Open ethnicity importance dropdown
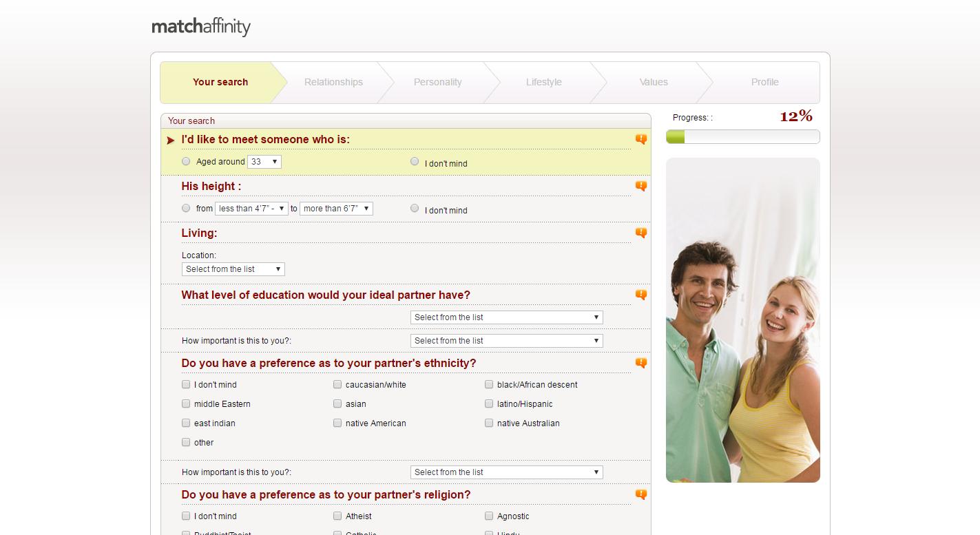 [507, 472]
